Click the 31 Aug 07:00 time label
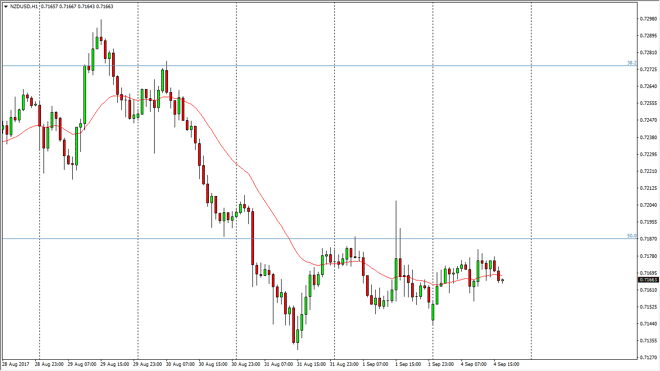The image size is (660, 371). pos(279,364)
